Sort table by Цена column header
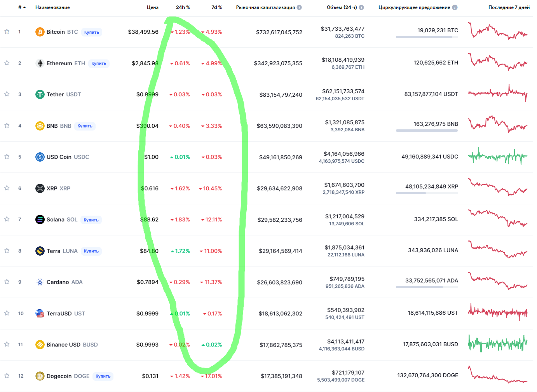The image size is (537, 392). click(x=153, y=7)
